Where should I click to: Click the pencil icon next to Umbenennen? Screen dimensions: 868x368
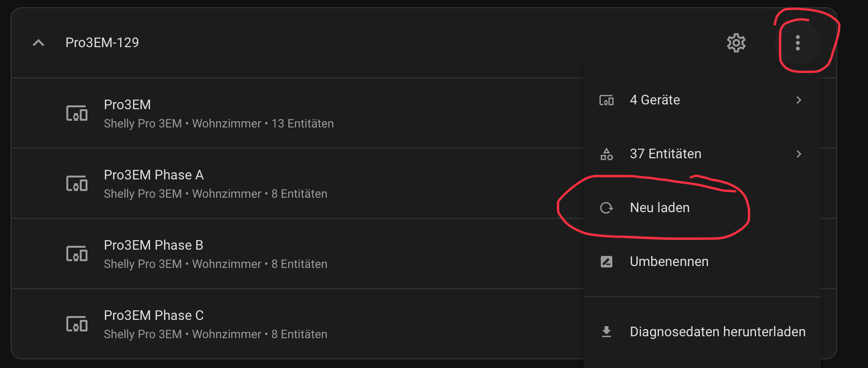[x=607, y=262]
